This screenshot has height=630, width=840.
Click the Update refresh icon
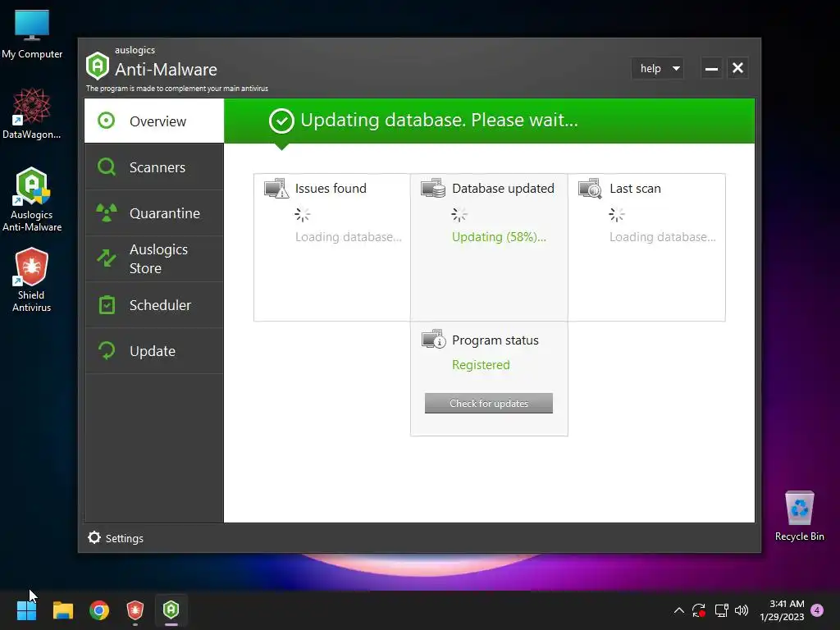[107, 351]
